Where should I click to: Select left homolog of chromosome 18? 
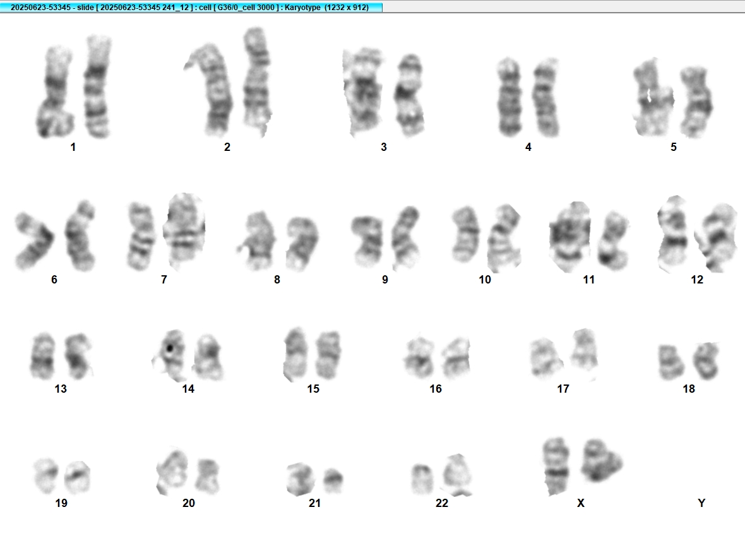pyautogui.click(x=671, y=362)
